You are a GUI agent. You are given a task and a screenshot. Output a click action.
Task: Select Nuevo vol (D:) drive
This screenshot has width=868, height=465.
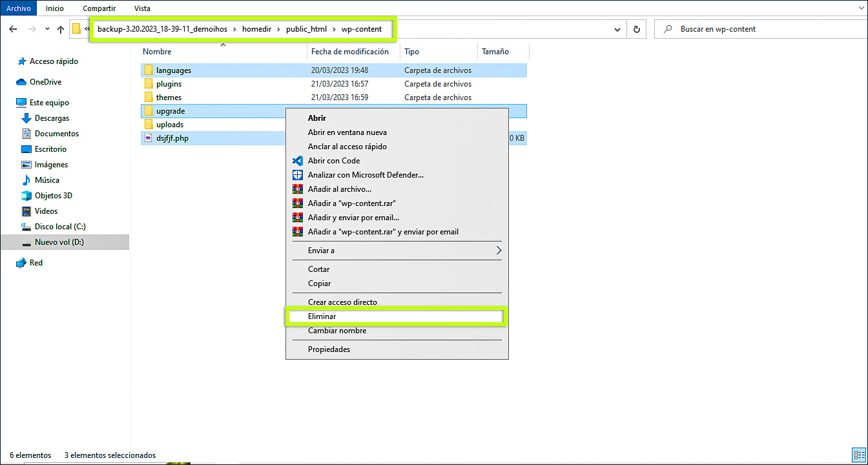(59, 242)
